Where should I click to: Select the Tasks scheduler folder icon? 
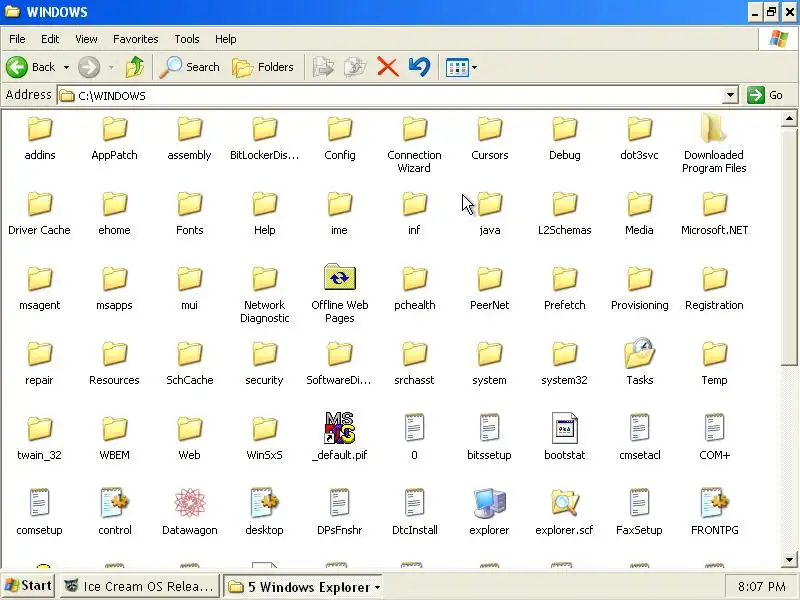639,353
